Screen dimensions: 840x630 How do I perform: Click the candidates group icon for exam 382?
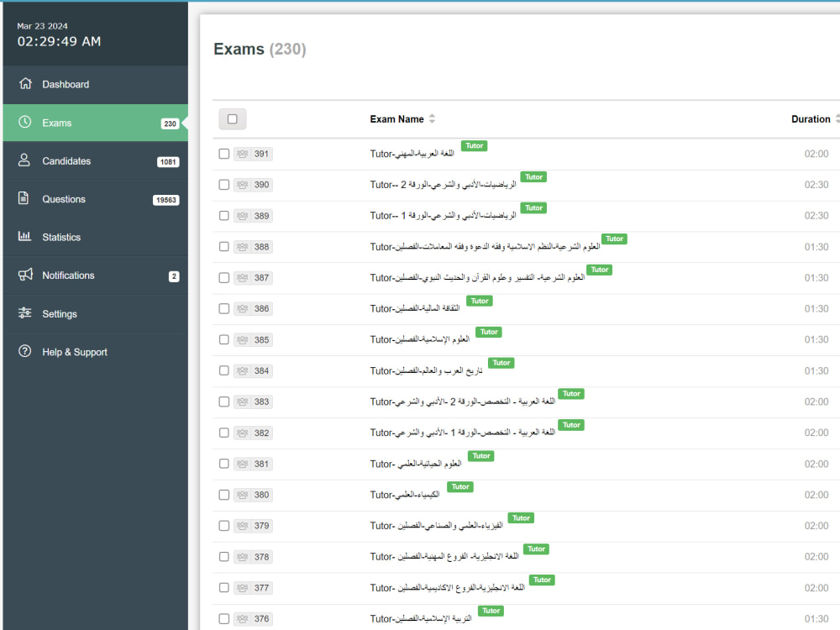(242, 433)
